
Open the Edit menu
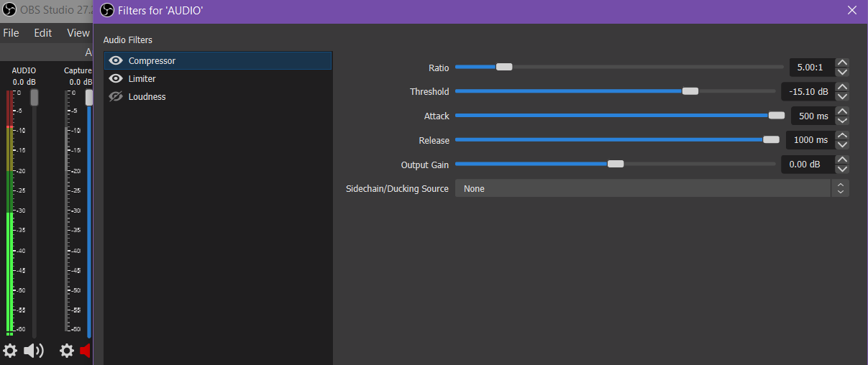click(43, 33)
